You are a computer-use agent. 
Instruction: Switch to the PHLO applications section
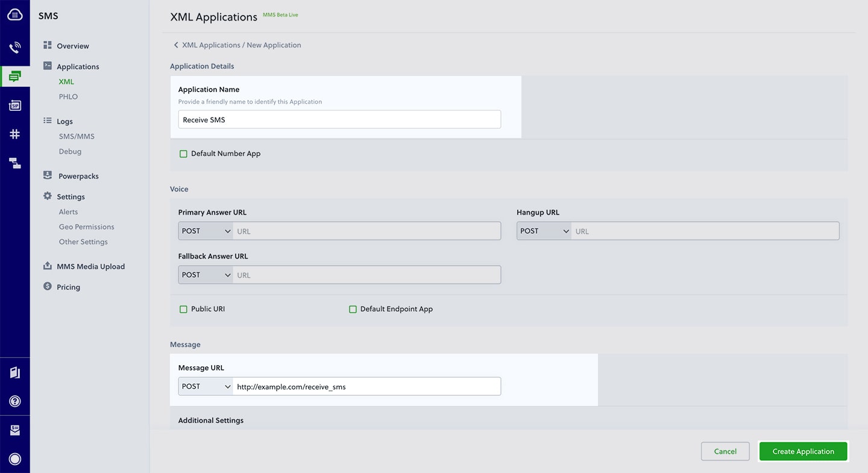(68, 96)
